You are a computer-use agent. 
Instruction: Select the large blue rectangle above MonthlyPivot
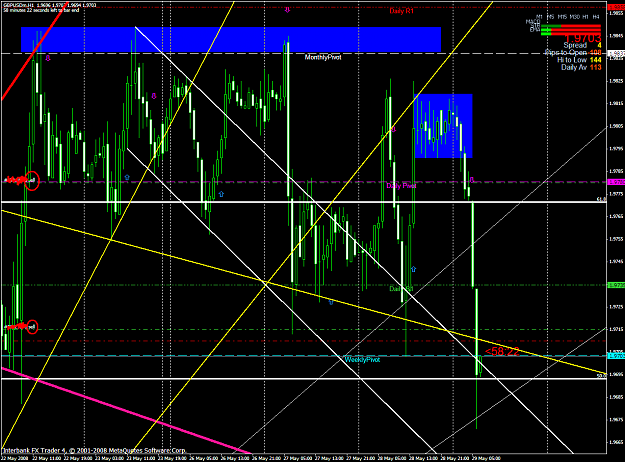pos(231,39)
